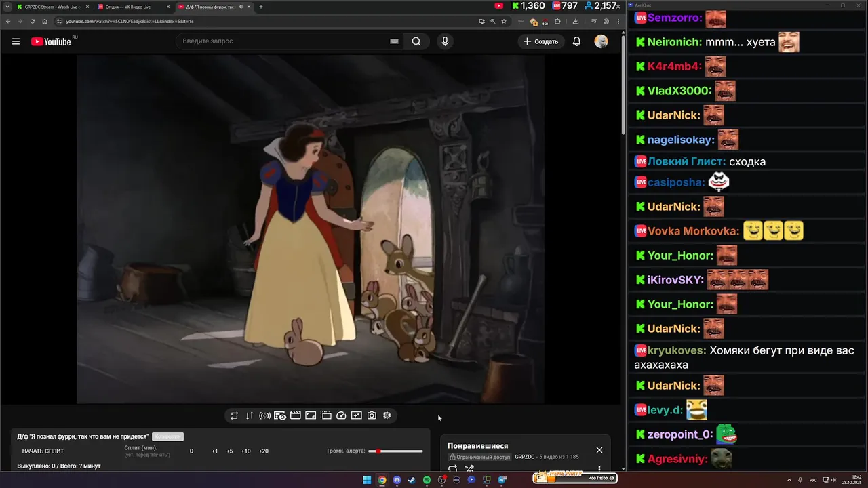Image resolution: width=868 pixels, height=488 pixels.
Task: Click Ловкий Глист username in chat
Action: [x=686, y=161]
